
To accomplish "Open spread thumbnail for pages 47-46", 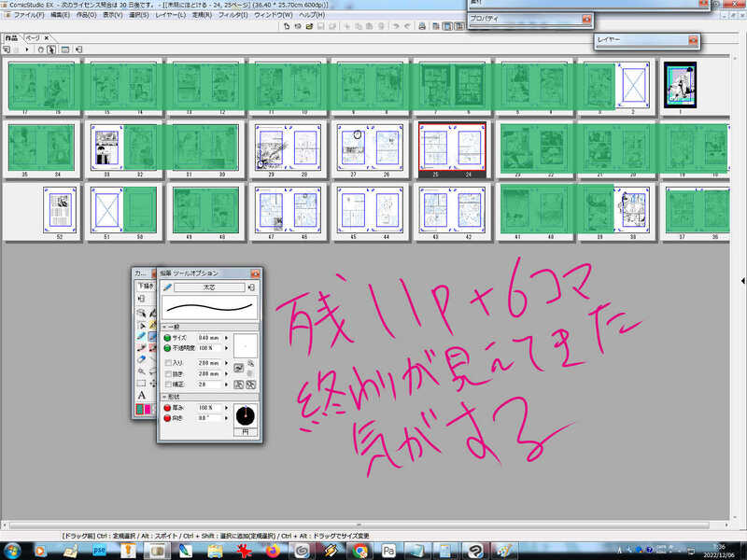I will [288, 212].
